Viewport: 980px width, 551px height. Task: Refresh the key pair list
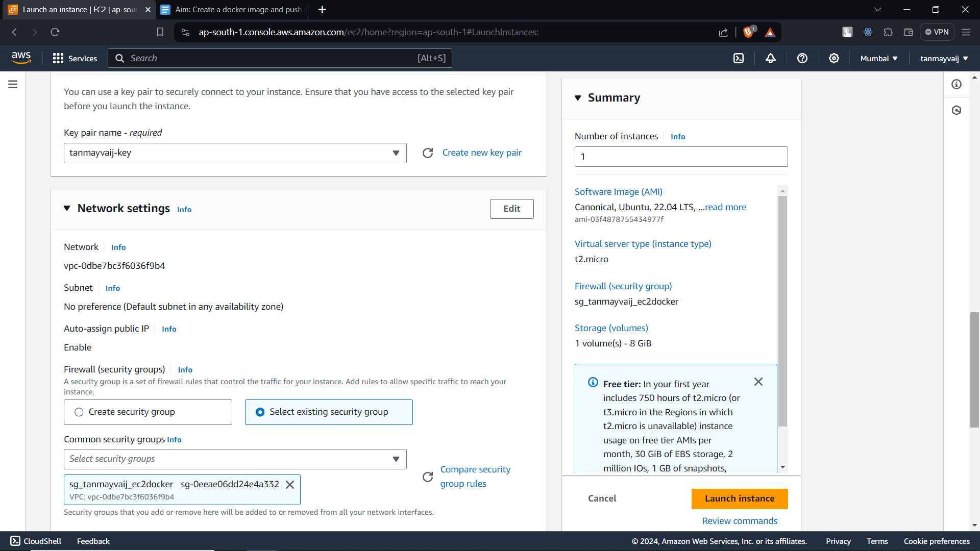(428, 153)
